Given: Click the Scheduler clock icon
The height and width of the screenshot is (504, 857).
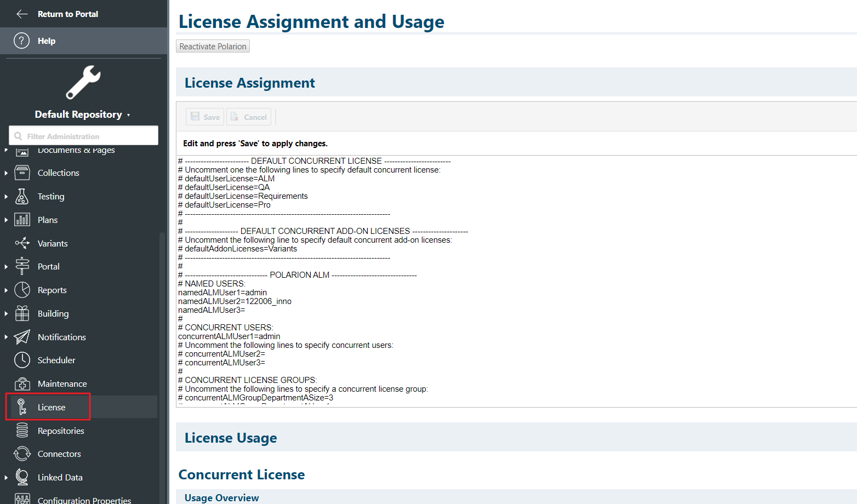Looking at the screenshot, I should (x=22, y=360).
